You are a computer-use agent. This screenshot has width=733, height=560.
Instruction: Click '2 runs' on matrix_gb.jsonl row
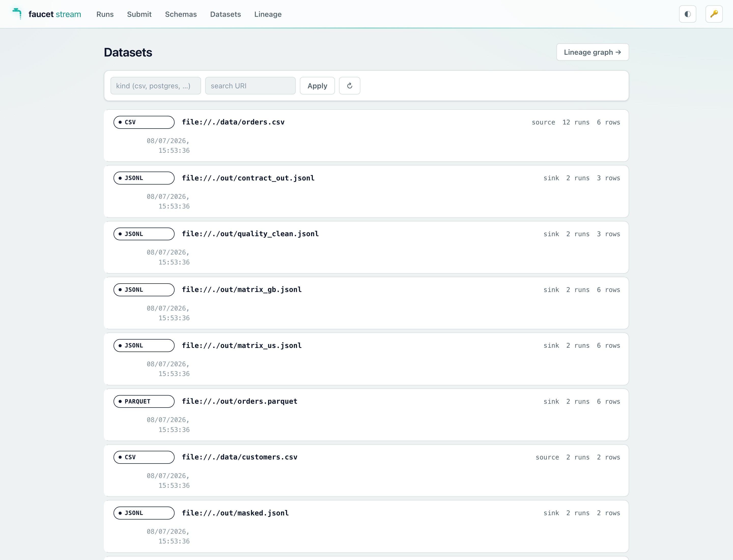[x=578, y=290]
